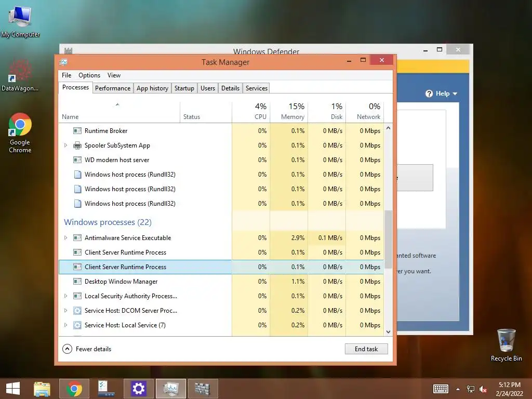Expand the Spooler SubSystem App row
This screenshot has width=532, height=399.
(x=65, y=145)
